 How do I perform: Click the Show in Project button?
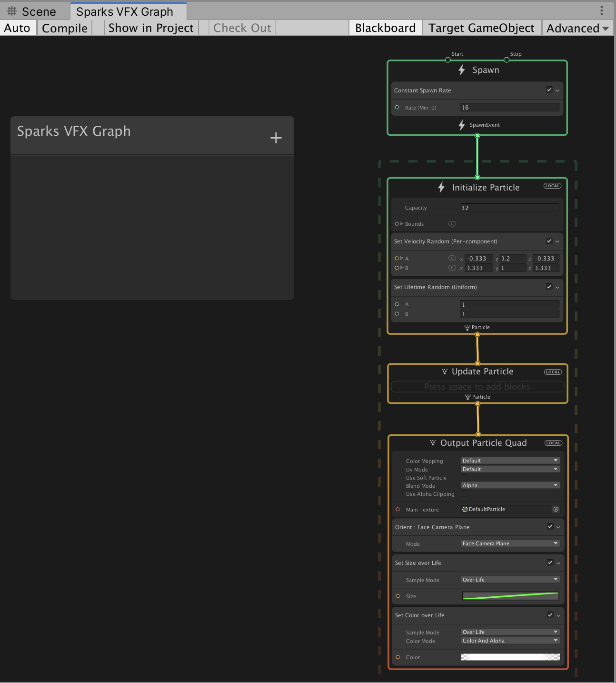coord(151,28)
